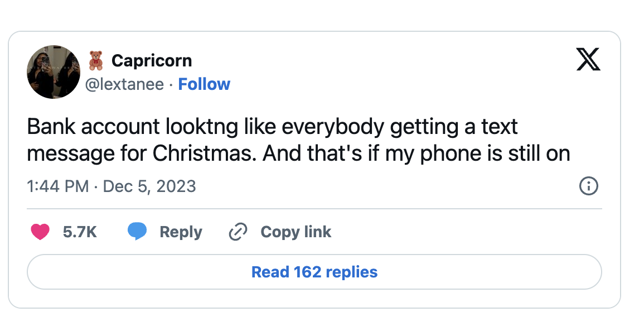Open the round profile avatar photo
The image size is (644, 331).
coord(54,72)
